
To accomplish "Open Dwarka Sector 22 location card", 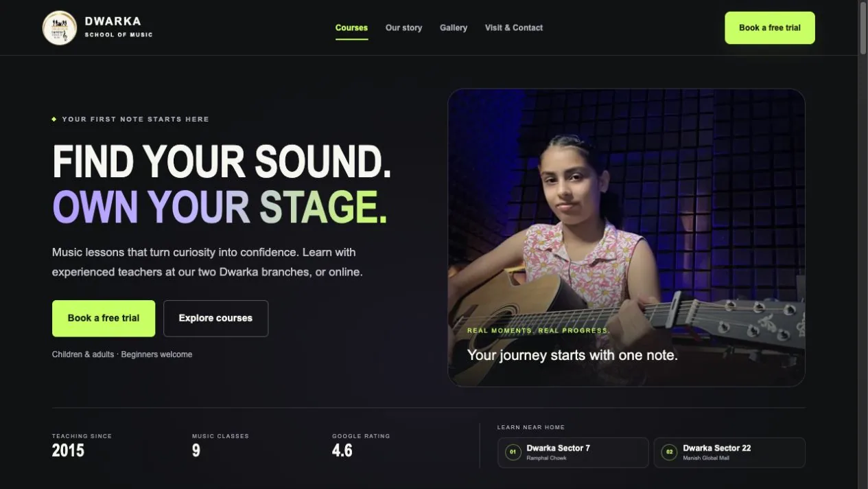I will pyautogui.click(x=729, y=453).
